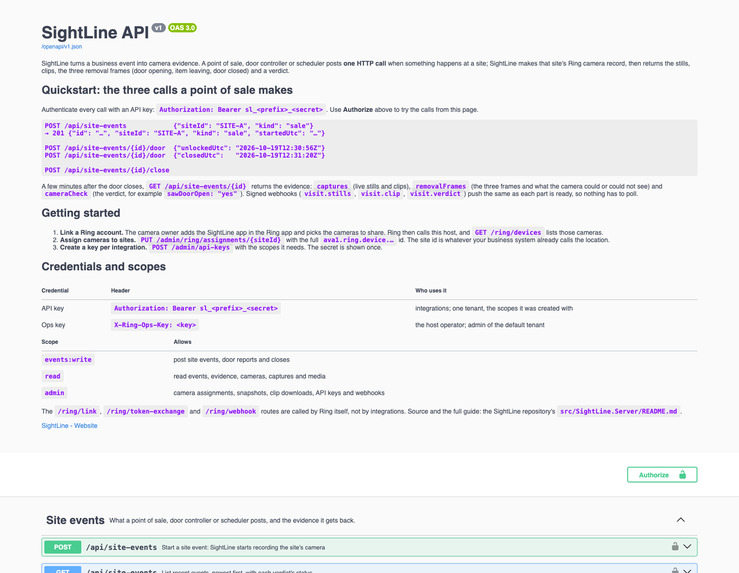Click the PUT /admin/ring/assignments/{siteId} code
The width and height of the screenshot is (739, 573).
click(x=211, y=240)
